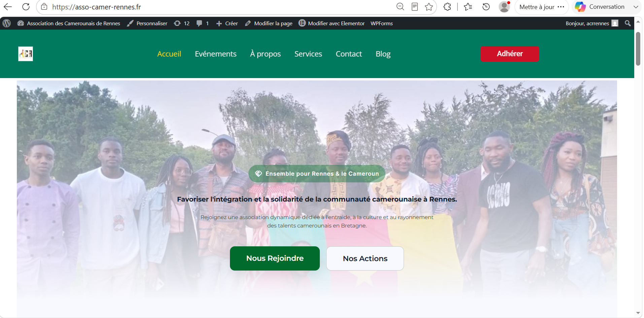Image resolution: width=644 pixels, height=318 pixels.
Task: Open the Services page
Action: [308, 54]
